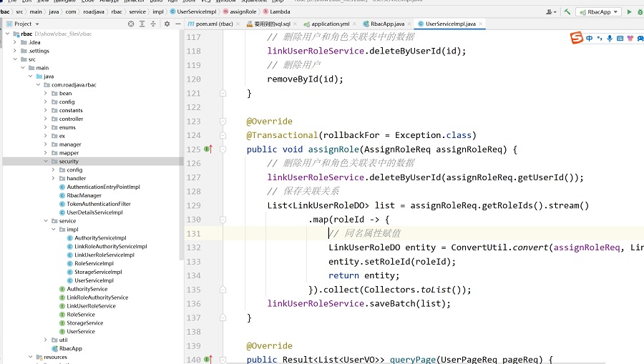The height and width of the screenshot is (364, 644).
Task: Click the Expand All icon in Project panel
Action: click(142, 24)
